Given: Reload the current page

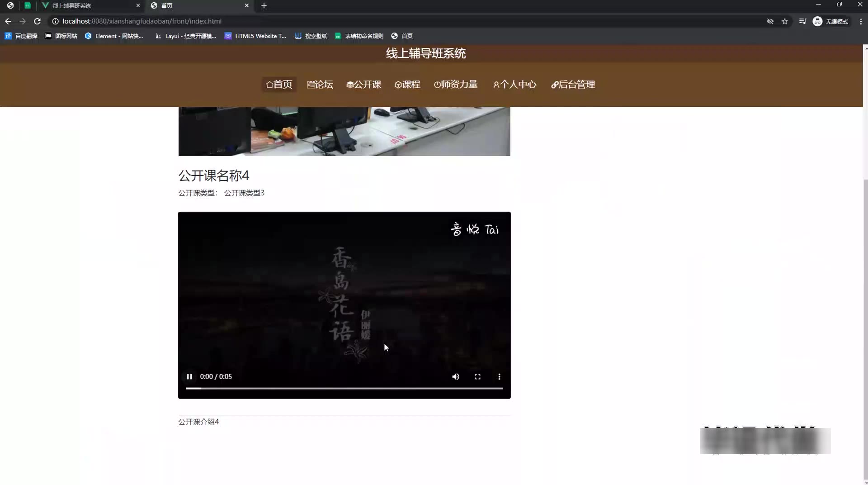Looking at the screenshot, I should point(38,21).
